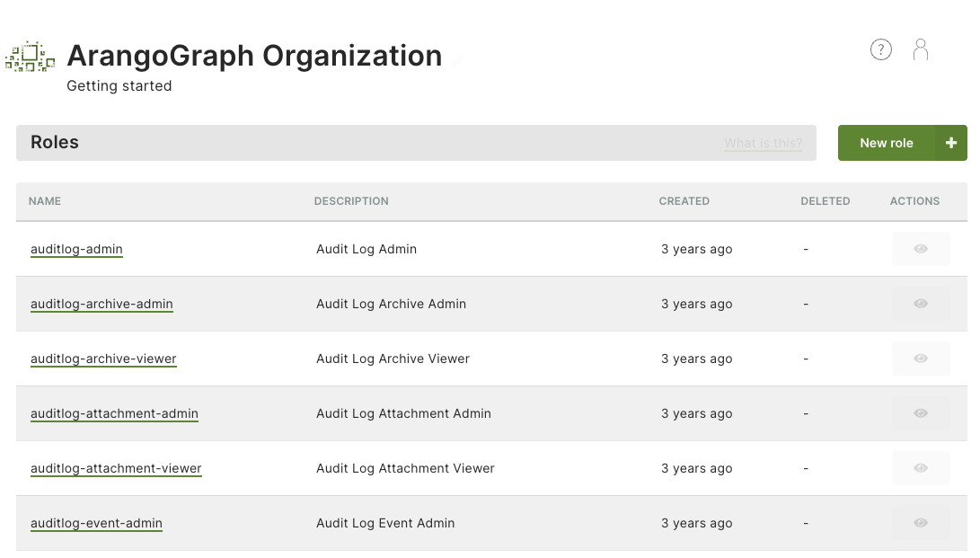This screenshot has height=558, width=980.
Task: View auditlog-archive-viewer role via eye icon
Action: [921, 359]
